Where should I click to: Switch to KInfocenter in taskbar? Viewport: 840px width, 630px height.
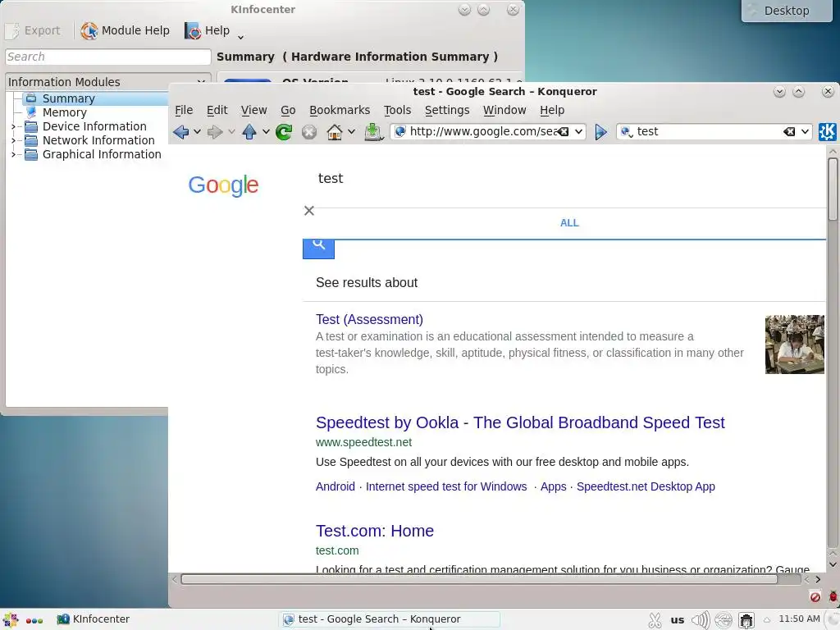pyautogui.click(x=94, y=619)
